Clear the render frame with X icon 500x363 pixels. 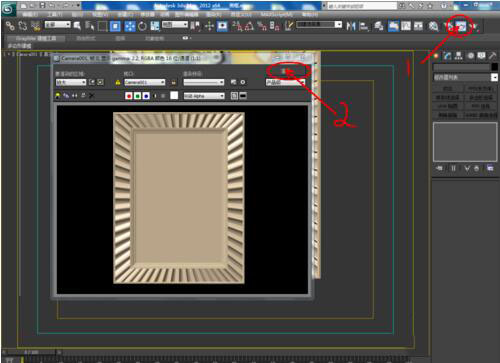pos(91,96)
